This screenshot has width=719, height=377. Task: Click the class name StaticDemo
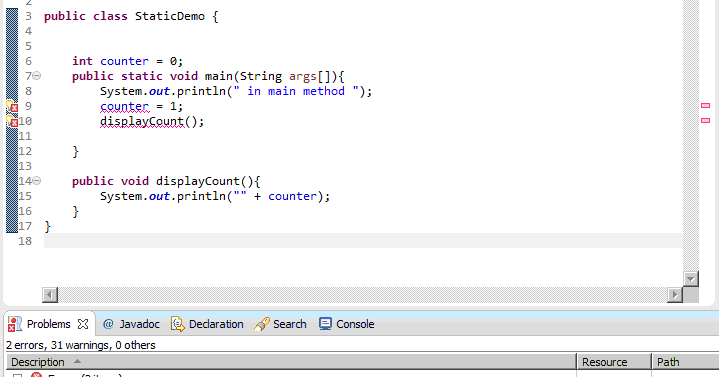170,16
